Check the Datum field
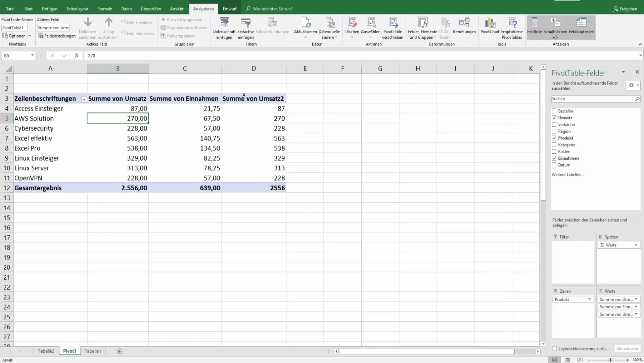The height and width of the screenshot is (363, 644). click(554, 165)
